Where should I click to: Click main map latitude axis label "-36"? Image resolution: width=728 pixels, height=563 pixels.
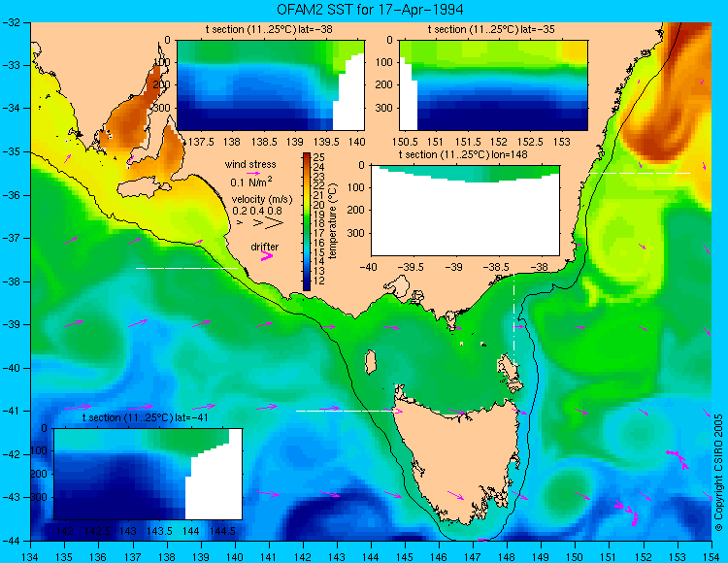click(11, 195)
